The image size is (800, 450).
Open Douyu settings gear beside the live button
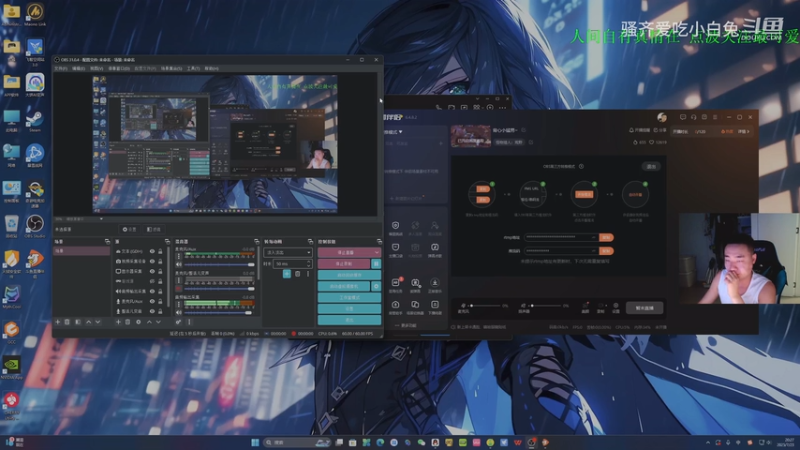[616, 307]
